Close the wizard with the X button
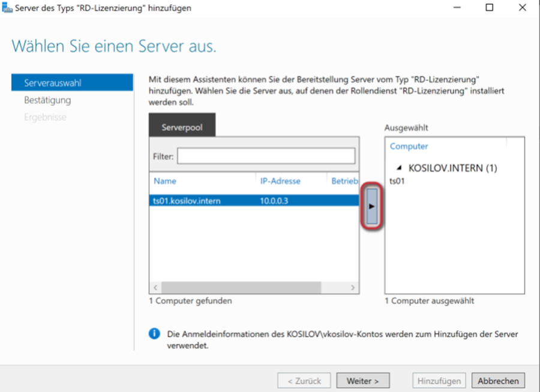This screenshot has width=540, height=392. [x=520, y=8]
